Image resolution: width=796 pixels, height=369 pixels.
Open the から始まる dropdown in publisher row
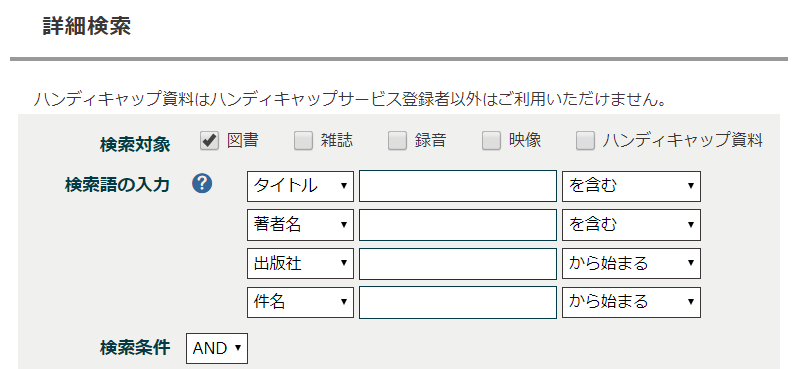click(x=631, y=263)
